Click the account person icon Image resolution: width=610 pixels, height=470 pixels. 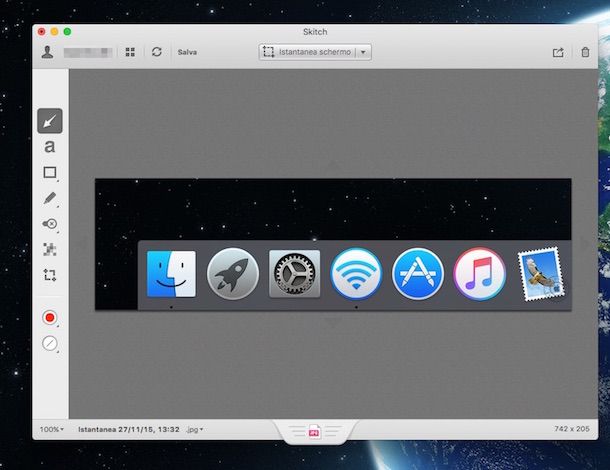pyautogui.click(x=47, y=52)
